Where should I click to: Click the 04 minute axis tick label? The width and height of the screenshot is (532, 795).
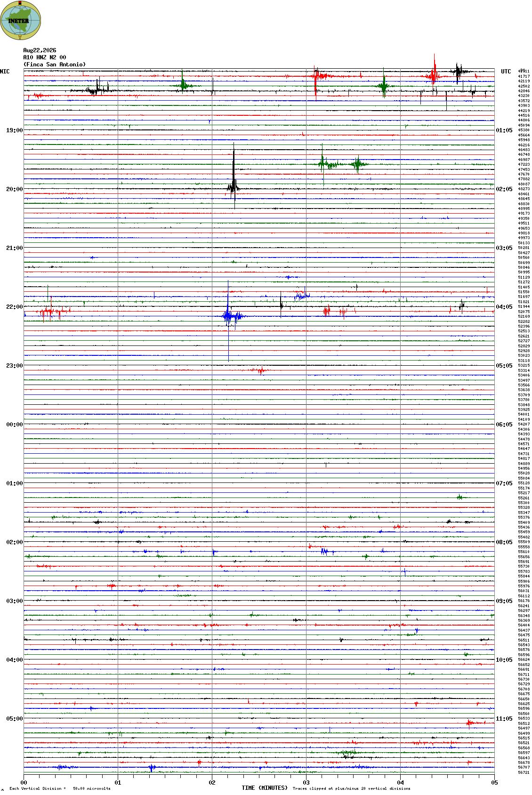(x=400, y=783)
